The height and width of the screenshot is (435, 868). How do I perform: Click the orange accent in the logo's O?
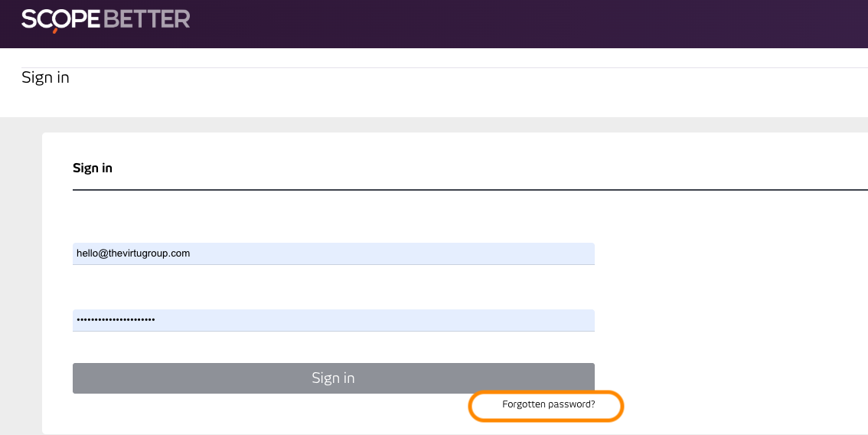(x=56, y=31)
